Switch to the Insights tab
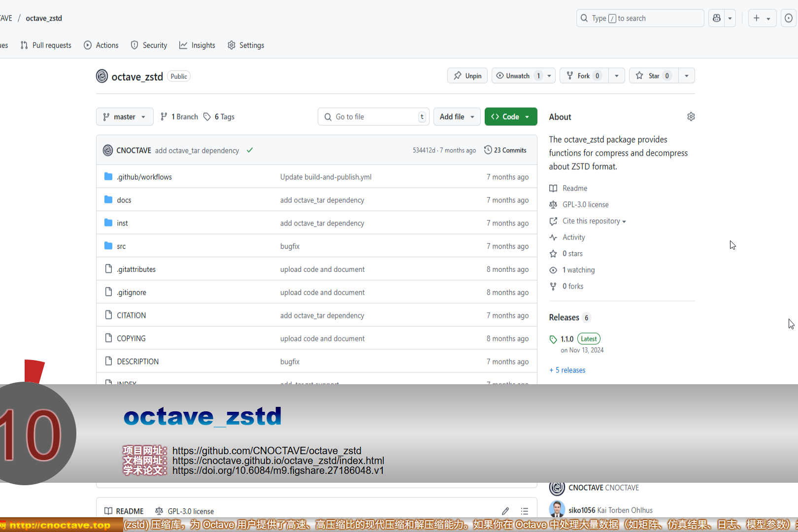798x532 pixels. tap(197, 45)
